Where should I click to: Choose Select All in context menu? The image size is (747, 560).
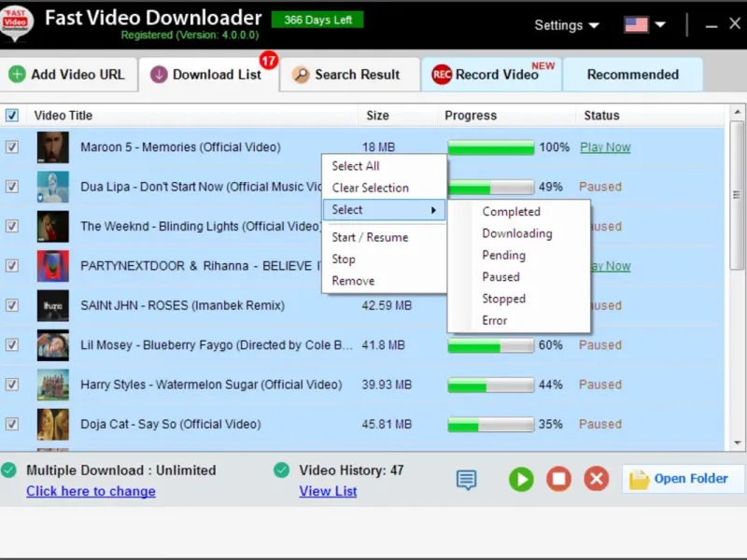coord(384,166)
